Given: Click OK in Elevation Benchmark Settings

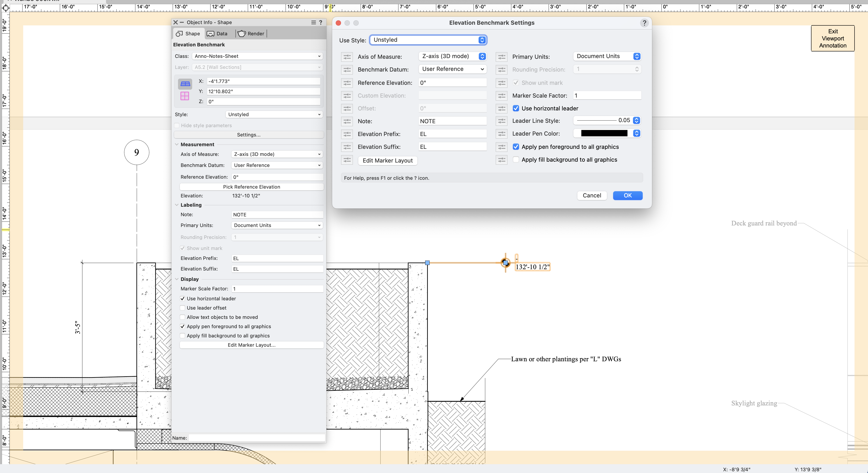Looking at the screenshot, I should (627, 195).
